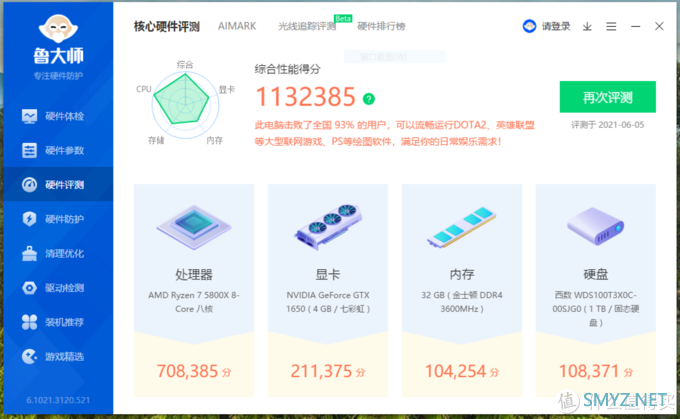This screenshot has width=680, height=419.
Task: Click 再次评测 button
Action: [x=608, y=97]
